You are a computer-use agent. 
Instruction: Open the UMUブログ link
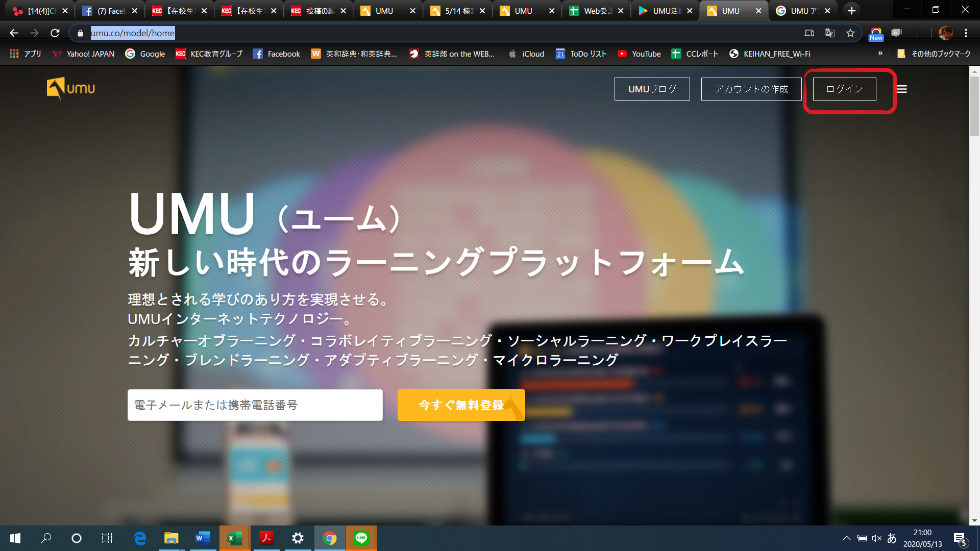(652, 89)
